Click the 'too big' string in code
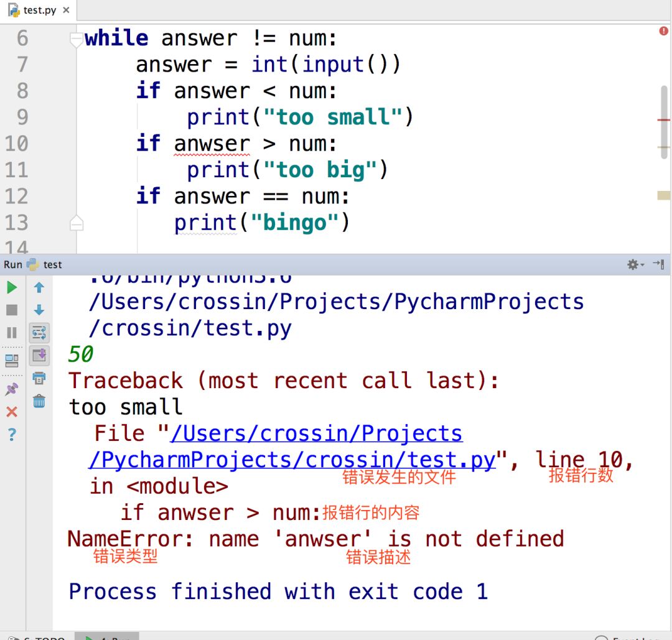 [320, 170]
